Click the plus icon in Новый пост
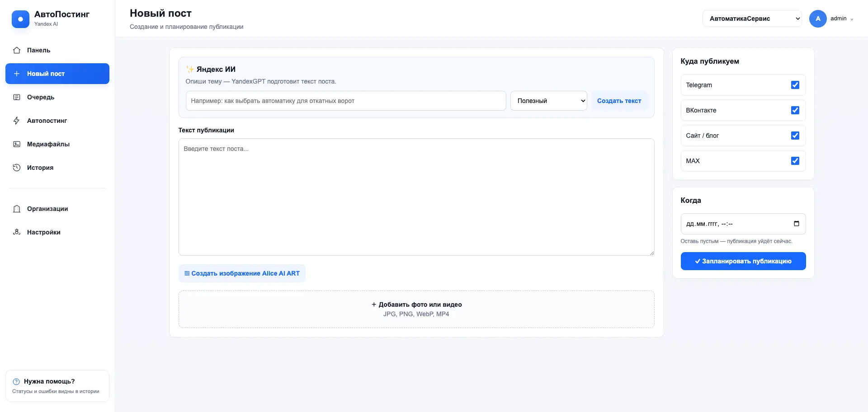This screenshot has height=412, width=868. coord(17,74)
